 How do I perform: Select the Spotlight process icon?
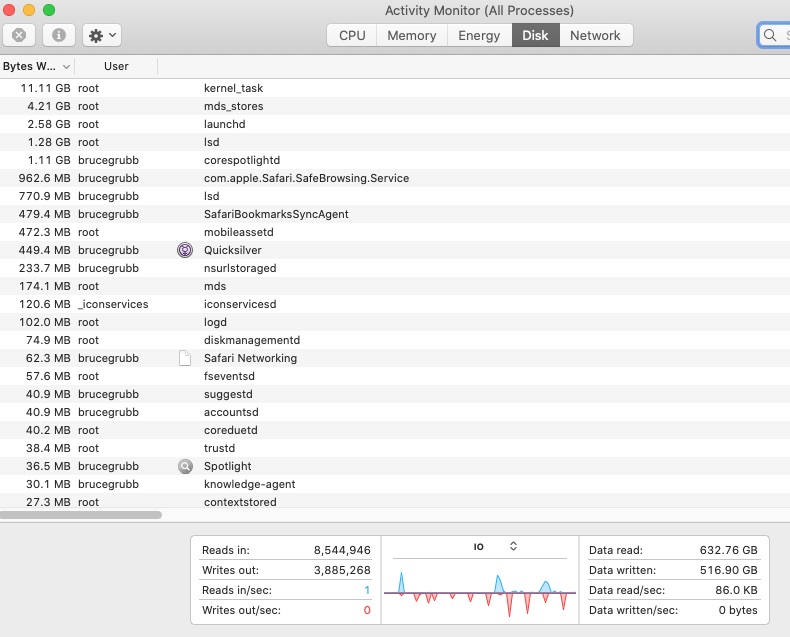184,466
